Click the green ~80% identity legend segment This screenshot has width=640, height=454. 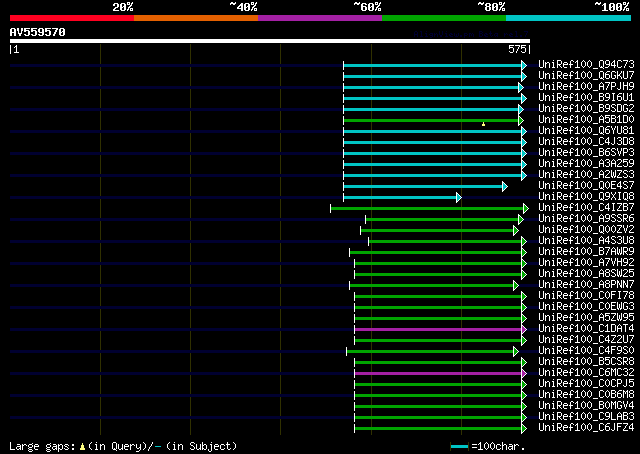444,18
